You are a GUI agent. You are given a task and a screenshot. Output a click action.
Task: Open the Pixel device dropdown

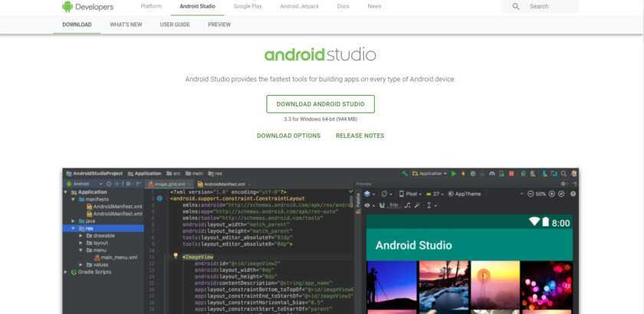tap(411, 195)
